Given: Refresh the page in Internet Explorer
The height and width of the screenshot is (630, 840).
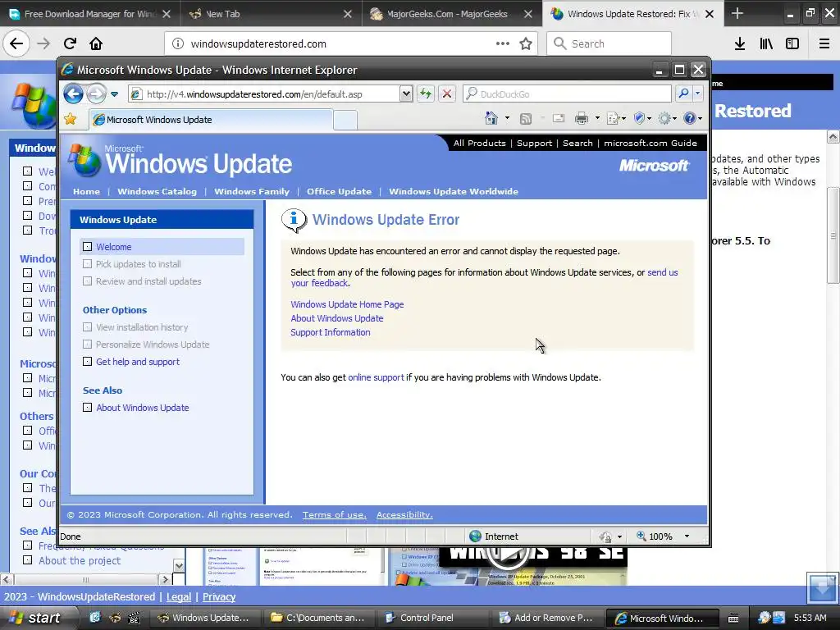Looking at the screenshot, I should (x=426, y=94).
